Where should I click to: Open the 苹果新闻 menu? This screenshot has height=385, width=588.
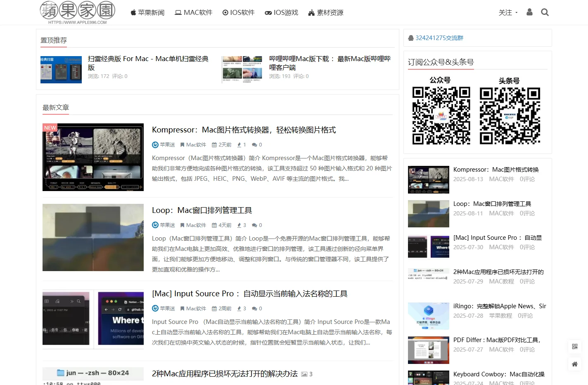147,12
